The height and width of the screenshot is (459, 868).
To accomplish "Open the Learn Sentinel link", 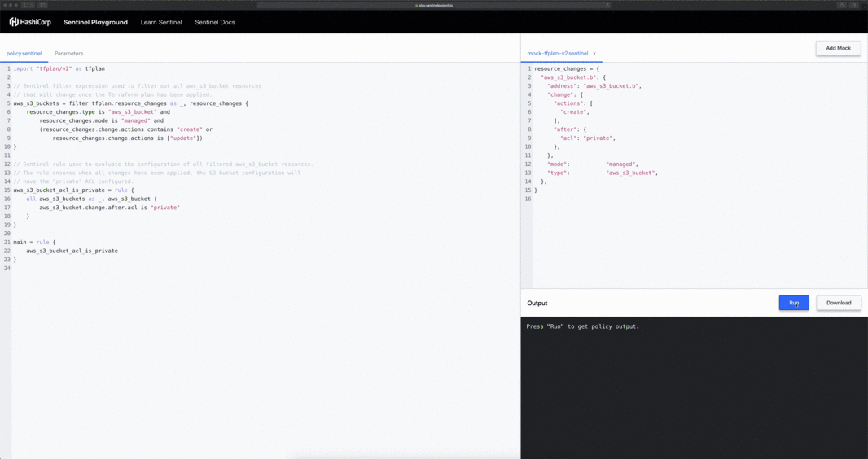I will coord(161,22).
